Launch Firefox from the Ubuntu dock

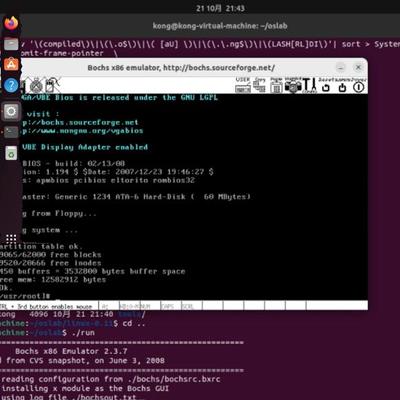(x=11, y=23)
